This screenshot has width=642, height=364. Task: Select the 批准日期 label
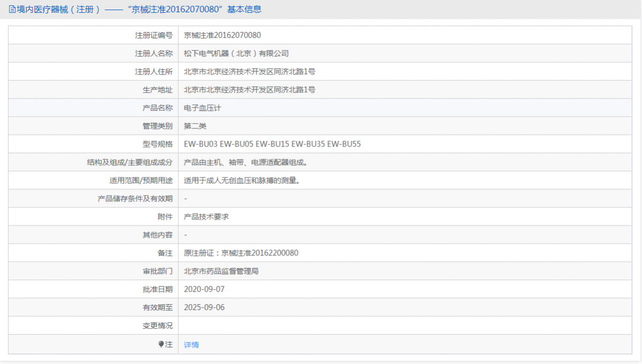coord(158,290)
